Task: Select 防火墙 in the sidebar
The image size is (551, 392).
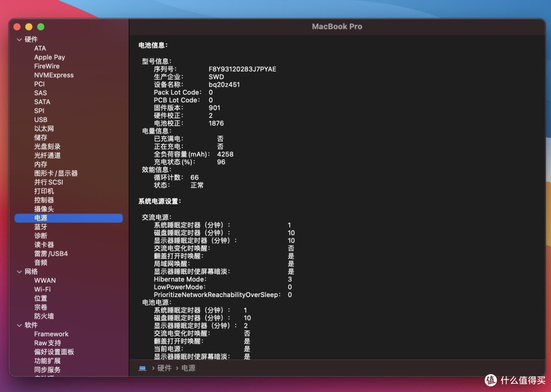Action: [44, 316]
